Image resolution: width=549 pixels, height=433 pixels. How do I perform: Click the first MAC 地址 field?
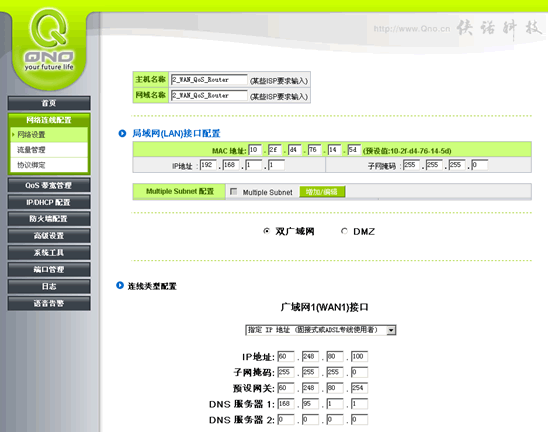(255, 150)
